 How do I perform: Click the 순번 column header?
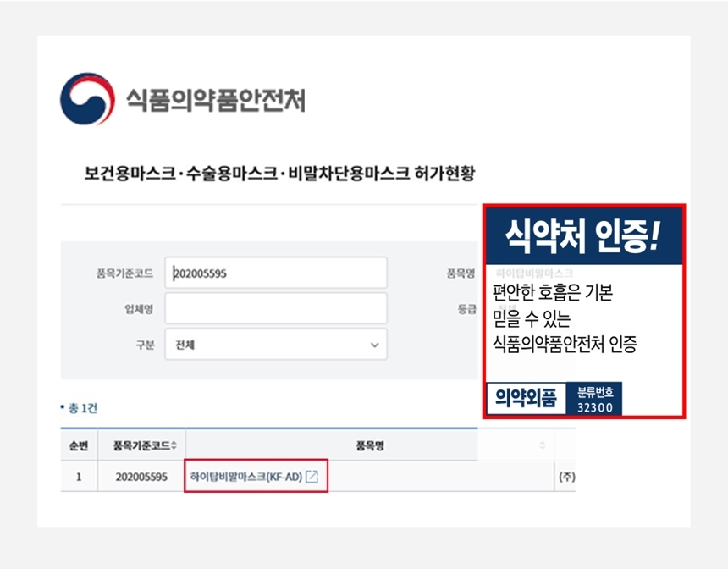[x=79, y=445]
